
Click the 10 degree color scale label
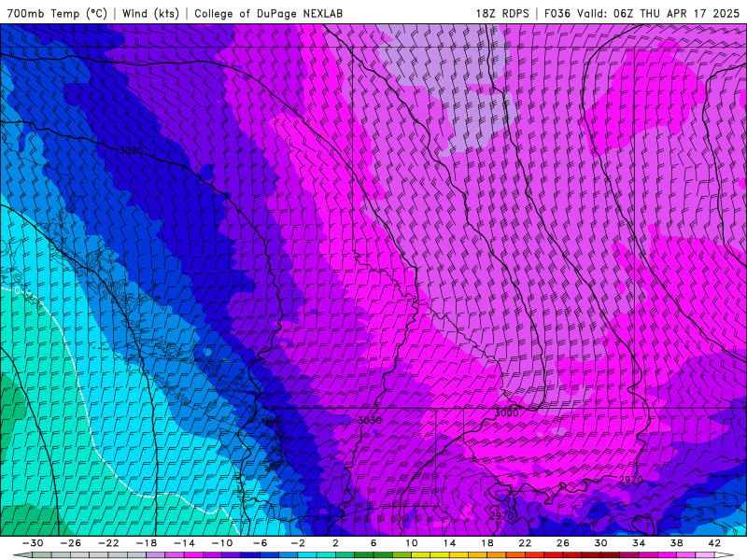pos(412,543)
